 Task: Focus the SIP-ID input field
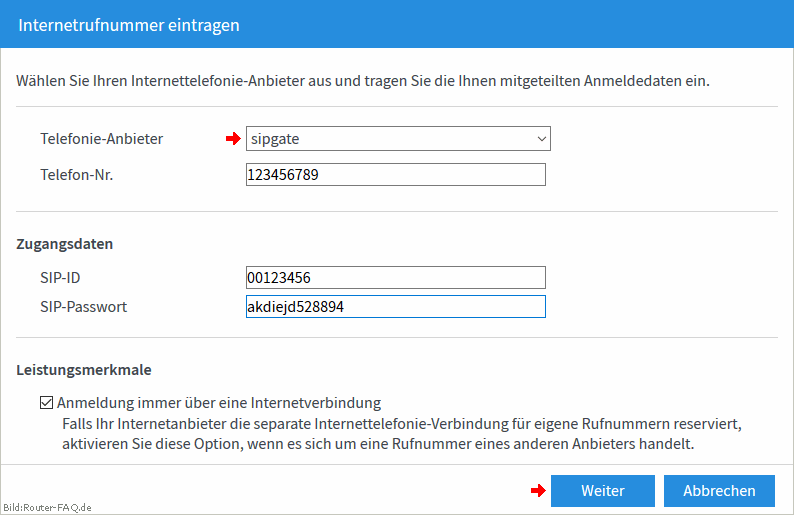tap(395, 278)
